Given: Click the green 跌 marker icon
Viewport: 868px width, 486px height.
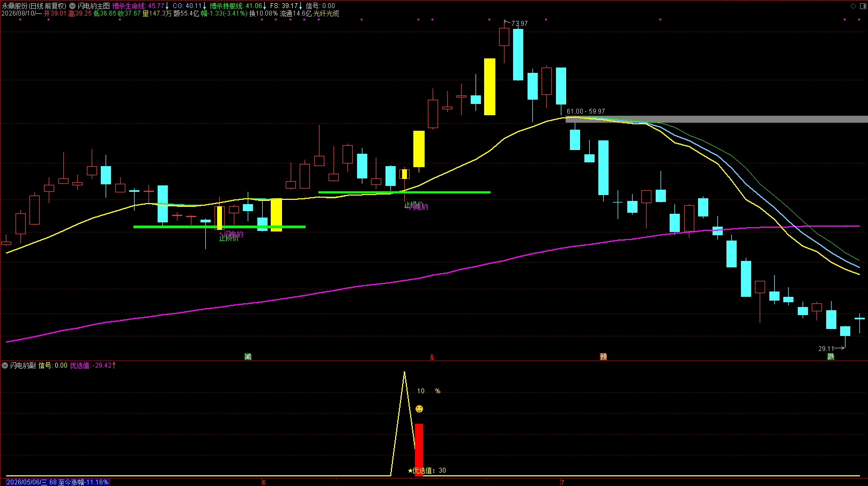Looking at the screenshot, I should 831,356.
